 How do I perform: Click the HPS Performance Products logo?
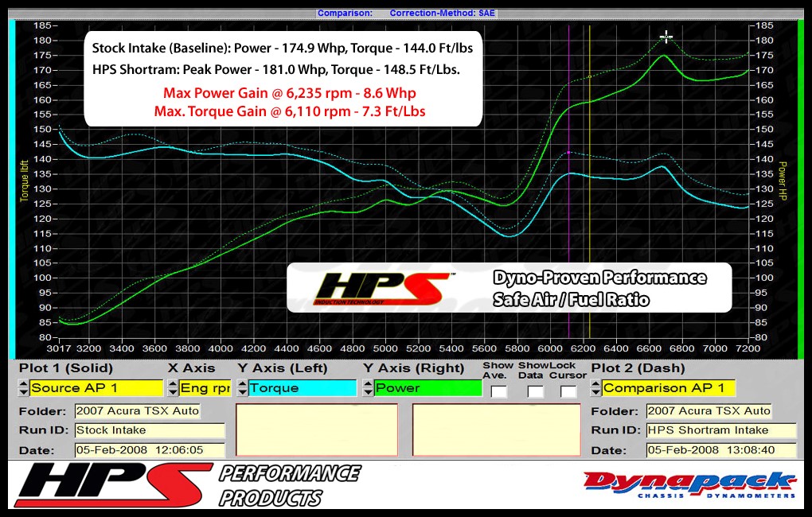pos(189,485)
